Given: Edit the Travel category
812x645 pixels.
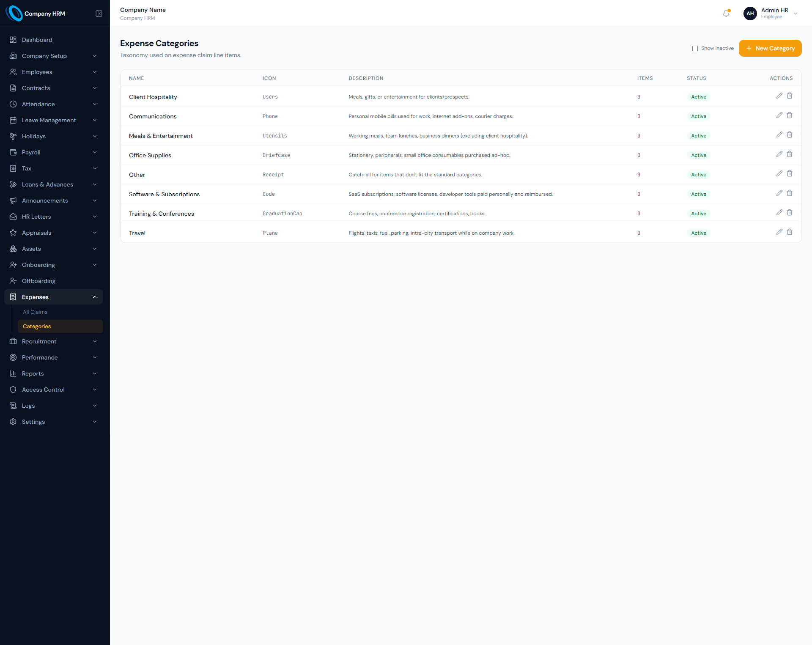Looking at the screenshot, I should pos(779,232).
